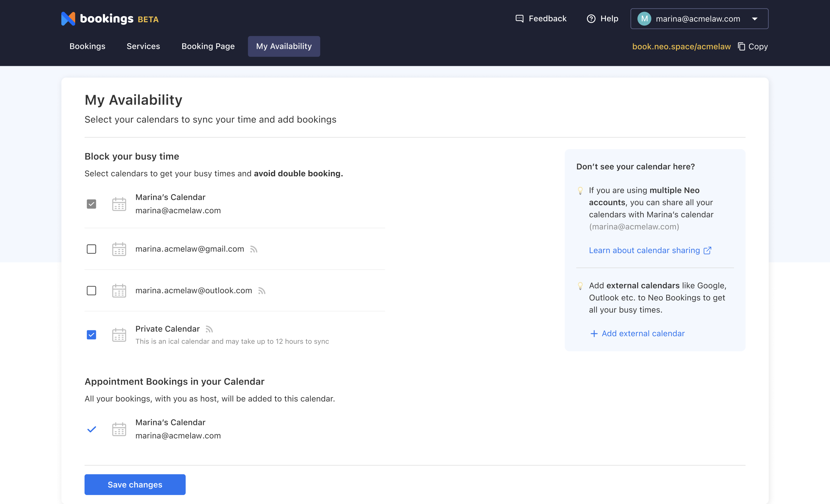This screenshot has width=830, height=504.
Task: Click 'Block your busy time' heading
Action: coord(132,156)
